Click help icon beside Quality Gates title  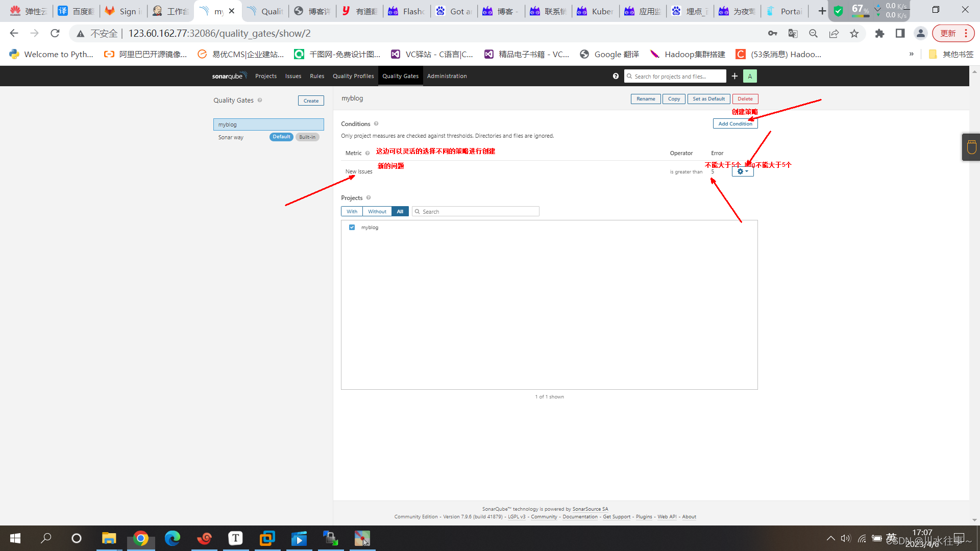(x=260, y=101)
